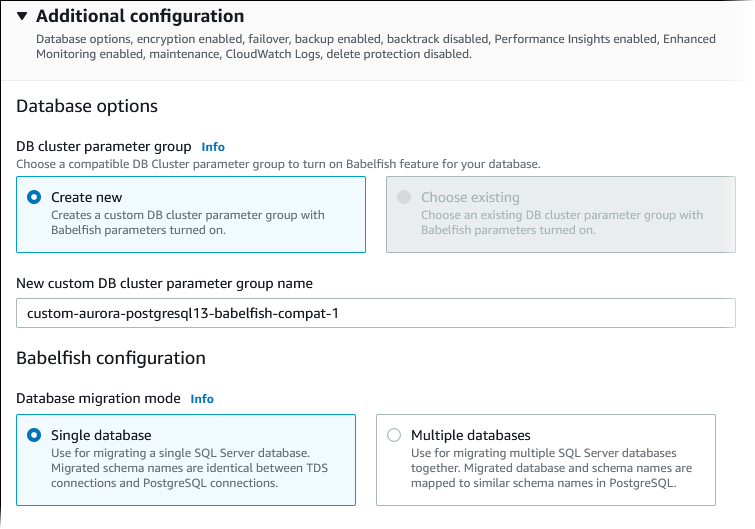The height and width of the screenshot is (529, 755).
Task: Open Info link for DB cluster parameter group
Action: click(x=213, y=147)
